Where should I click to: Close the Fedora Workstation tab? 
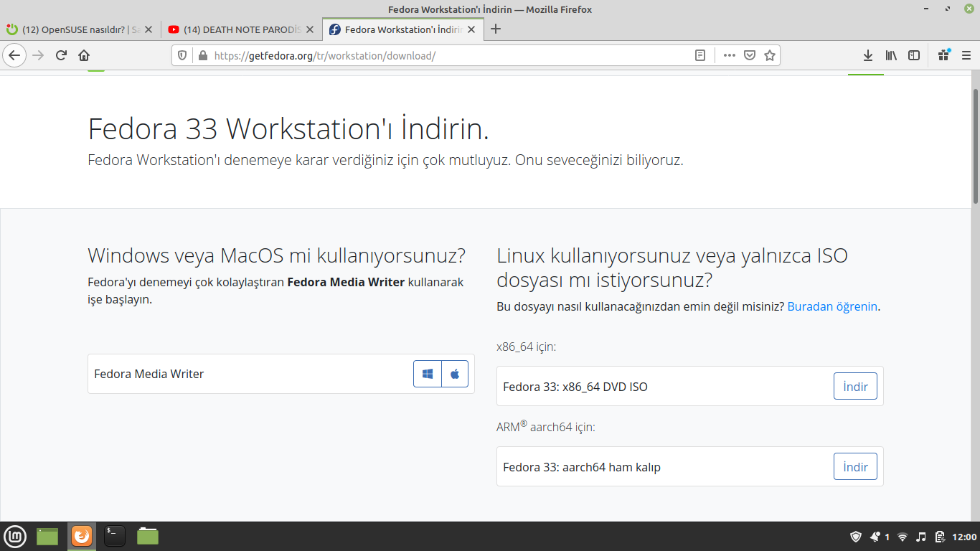(472, 29)
